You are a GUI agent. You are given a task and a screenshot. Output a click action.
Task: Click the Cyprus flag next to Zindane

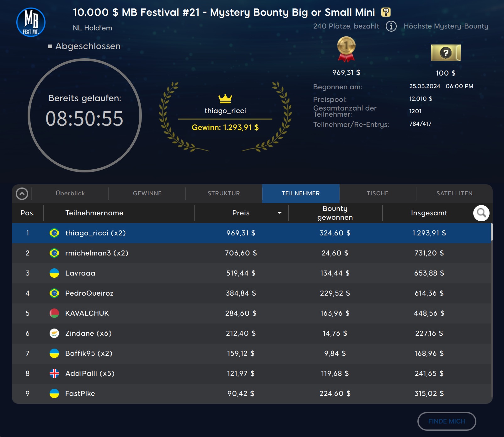[x=54, y=333]
